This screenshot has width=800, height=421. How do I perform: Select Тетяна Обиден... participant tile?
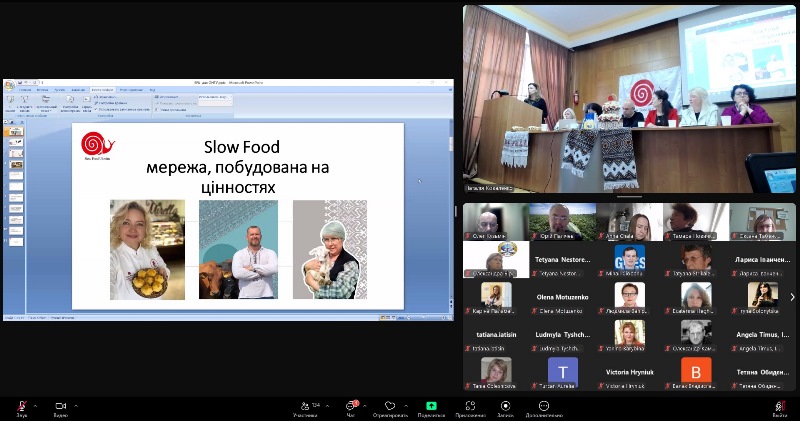coord(763,373)
